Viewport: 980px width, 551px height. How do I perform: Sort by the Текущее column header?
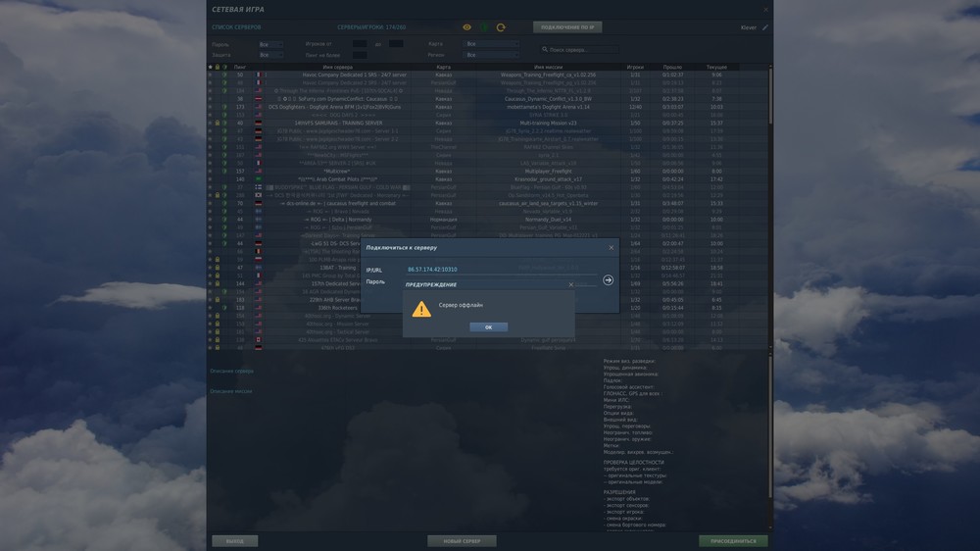coord(716,67)
